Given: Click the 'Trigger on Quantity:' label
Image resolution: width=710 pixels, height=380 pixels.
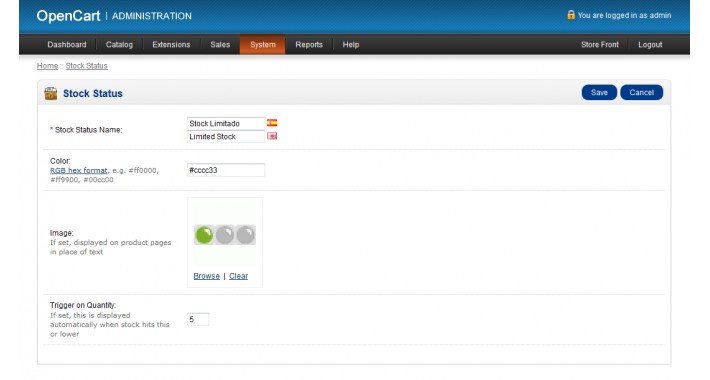Looking at the screenshot, I should 83,305.
